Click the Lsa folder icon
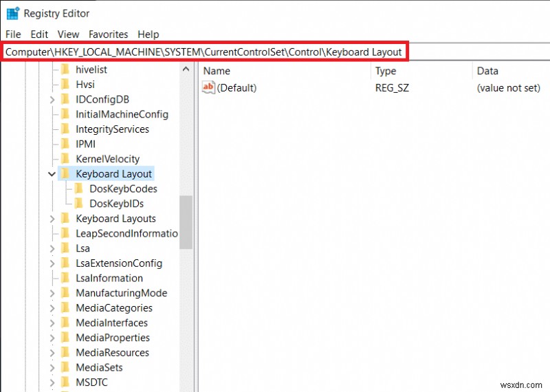The height and width of the screenshot is (392, 550). point(65,248)
